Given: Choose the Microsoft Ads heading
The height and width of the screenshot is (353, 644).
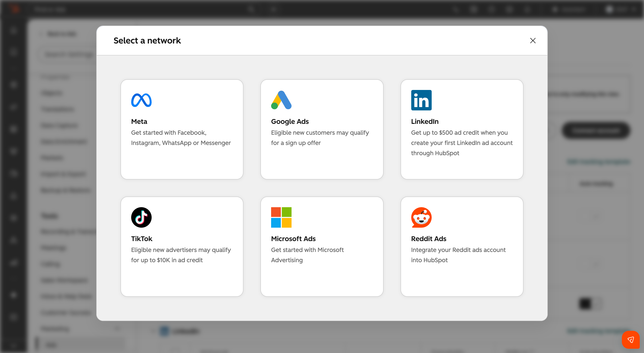Looking at the screenshot, I should pyautogui.click(x=293, y=239).
